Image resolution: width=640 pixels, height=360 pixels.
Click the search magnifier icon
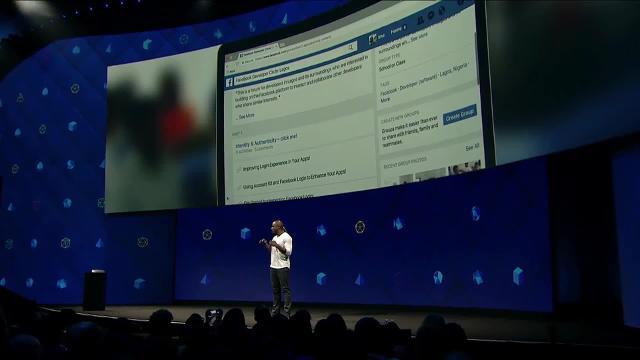pyautogui.click(x=351, y=48)
